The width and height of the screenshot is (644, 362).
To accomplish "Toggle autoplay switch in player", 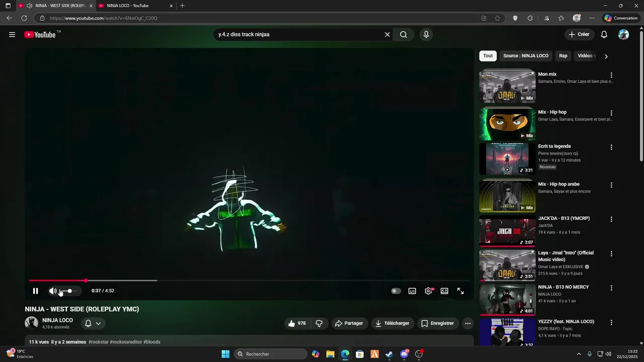I will click(396, 291).
